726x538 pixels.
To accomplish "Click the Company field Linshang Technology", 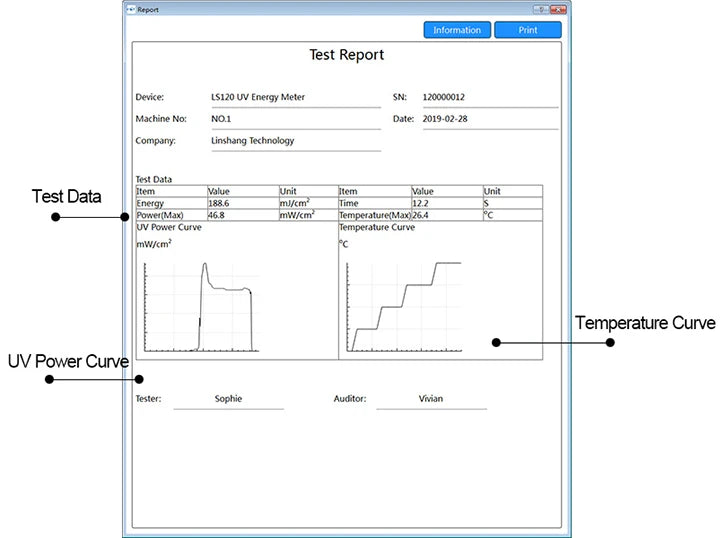I will click(295, 141).
